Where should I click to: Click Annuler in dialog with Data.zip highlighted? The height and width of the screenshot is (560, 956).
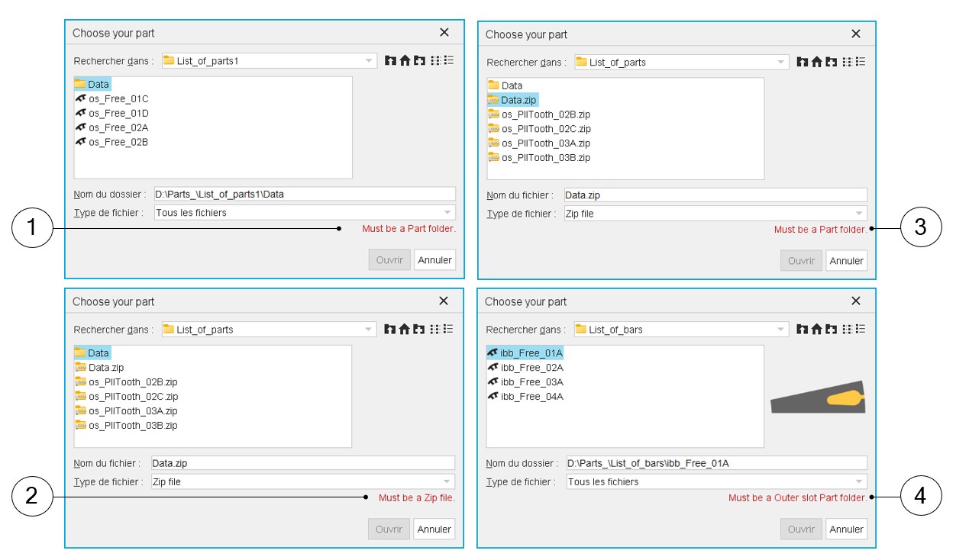click(x=846, y=261)
